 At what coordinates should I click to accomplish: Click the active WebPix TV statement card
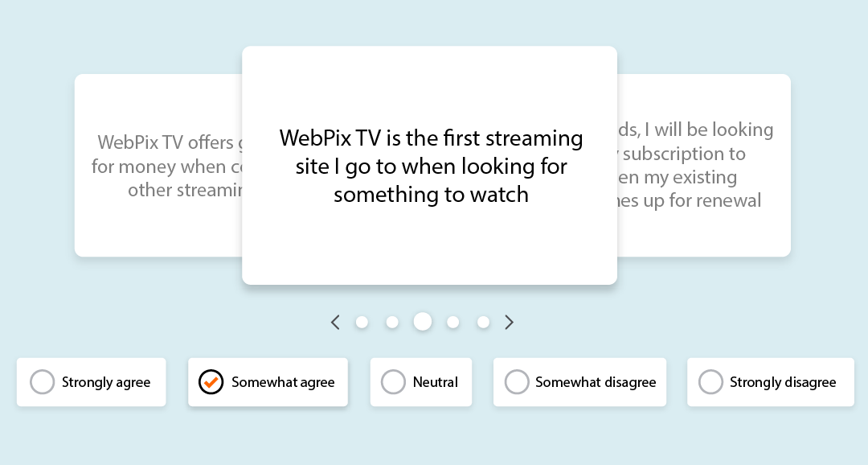(429, 165)
